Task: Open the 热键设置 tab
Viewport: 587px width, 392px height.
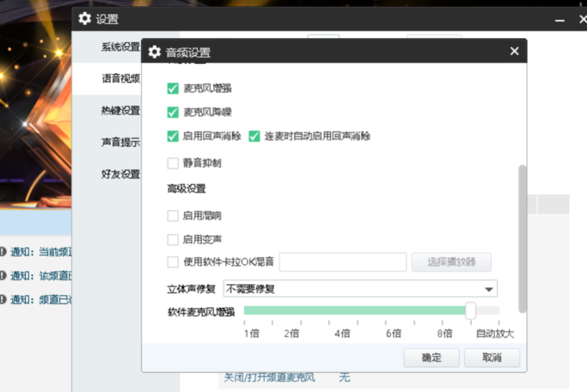Action: [120, 111]
